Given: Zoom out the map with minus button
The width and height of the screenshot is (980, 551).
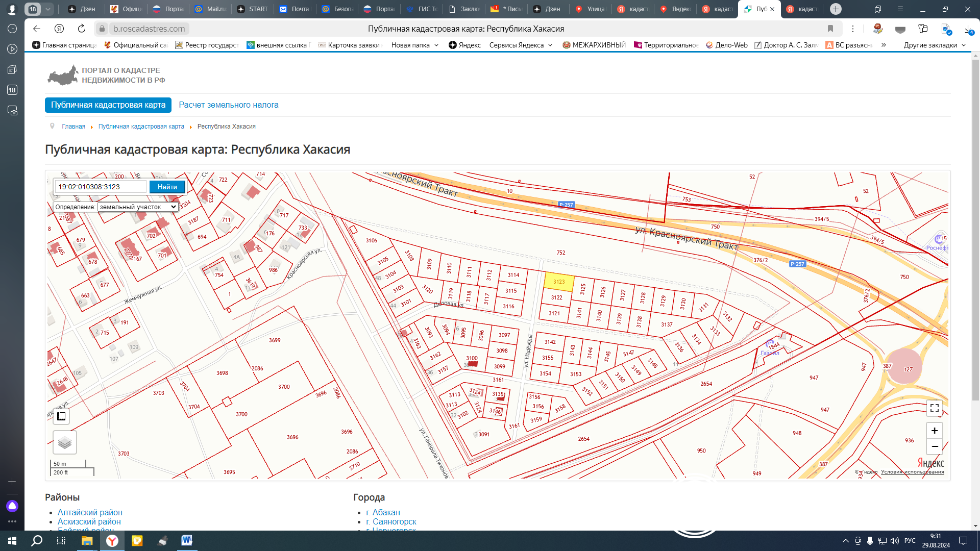Looking at the screenshot, I should click(934, 446).
